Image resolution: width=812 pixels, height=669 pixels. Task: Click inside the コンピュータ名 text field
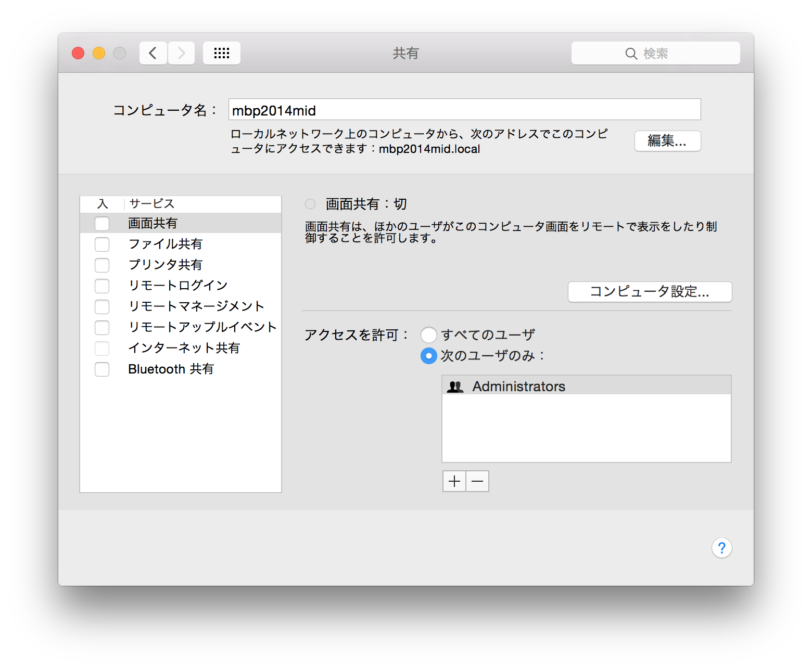[x=465, y=109]
